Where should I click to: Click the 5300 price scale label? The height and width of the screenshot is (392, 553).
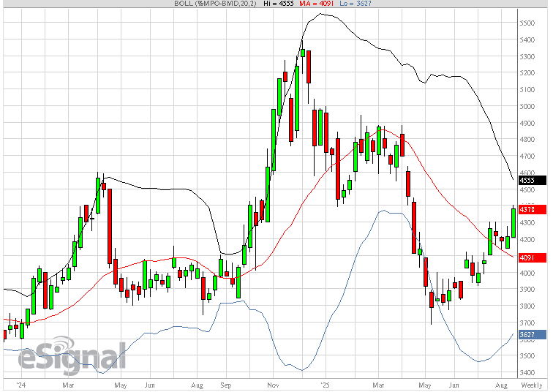[527, 56]
